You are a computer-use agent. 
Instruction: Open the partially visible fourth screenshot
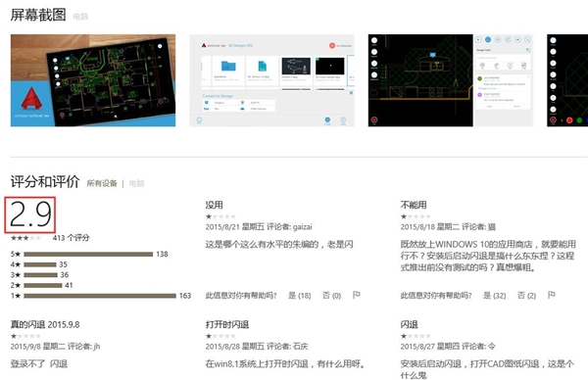[567, 80]
